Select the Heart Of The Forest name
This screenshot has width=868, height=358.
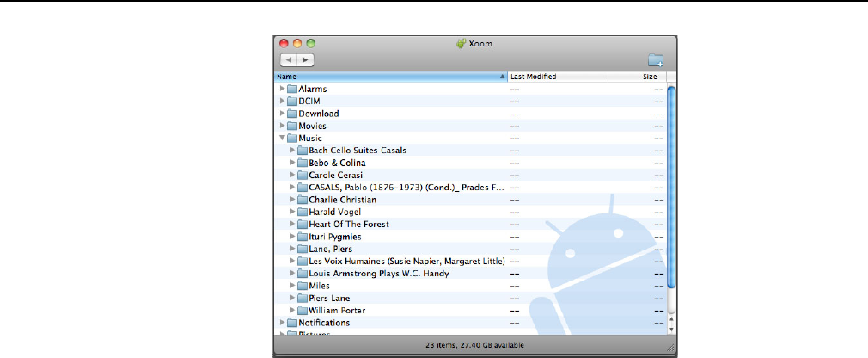tap(349, 225)
